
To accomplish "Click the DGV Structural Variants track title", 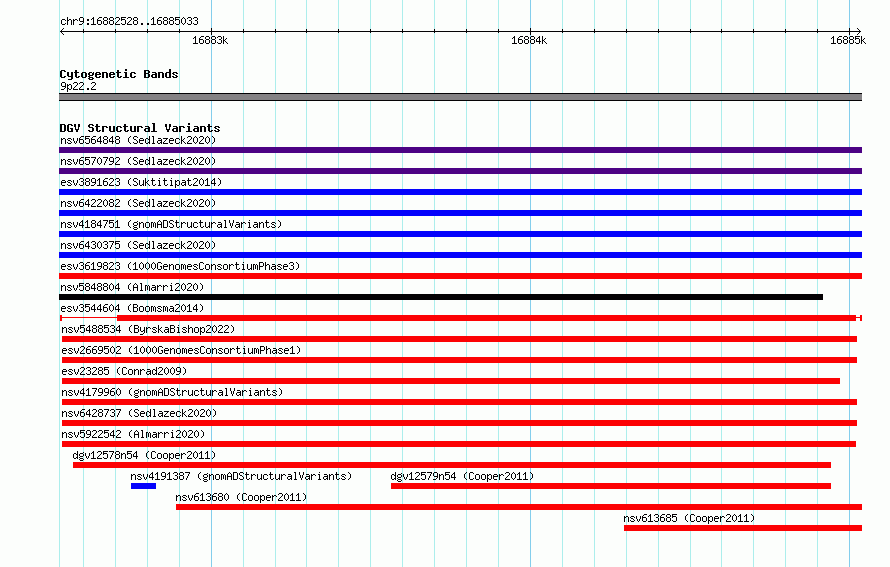I will point(140,128).
